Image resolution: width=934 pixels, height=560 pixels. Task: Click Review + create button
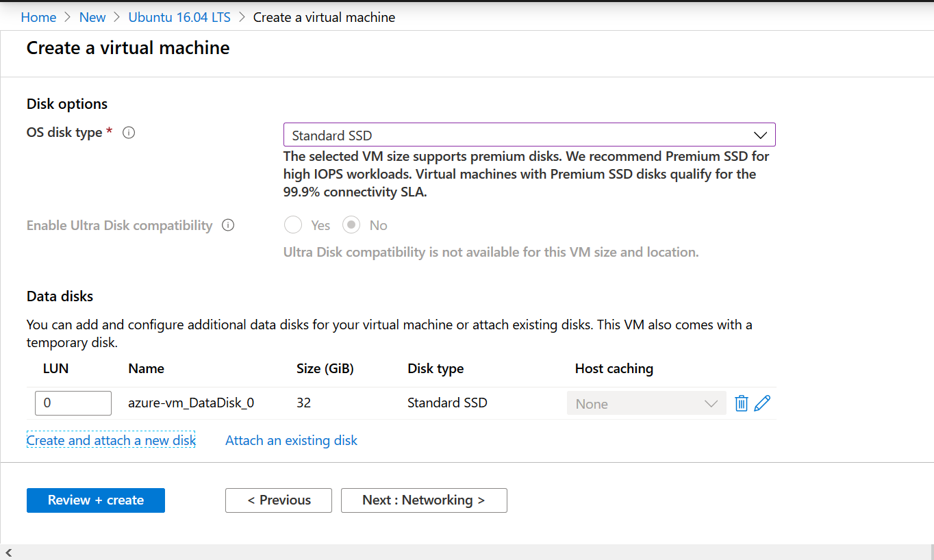(x=96, y=500)
